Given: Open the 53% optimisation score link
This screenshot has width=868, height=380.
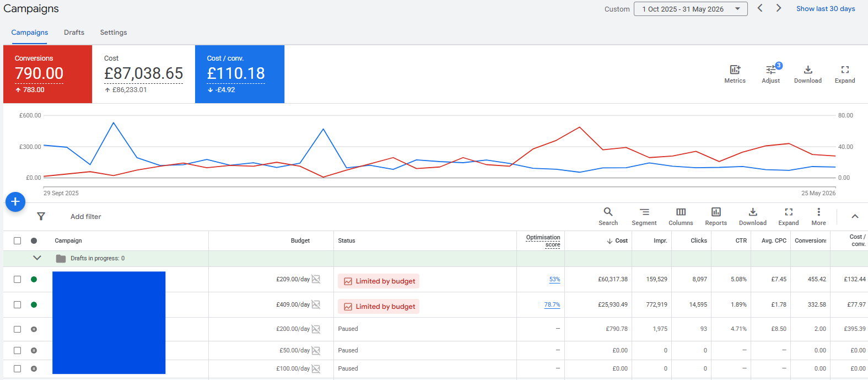Looking at the screenshot, I should (554, 280).
